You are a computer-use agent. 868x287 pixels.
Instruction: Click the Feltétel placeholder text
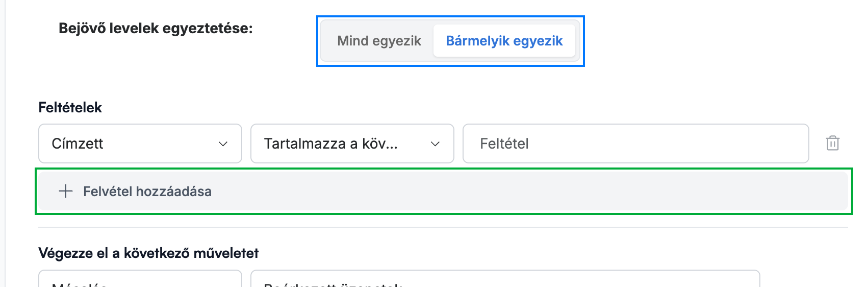(504, 143)
